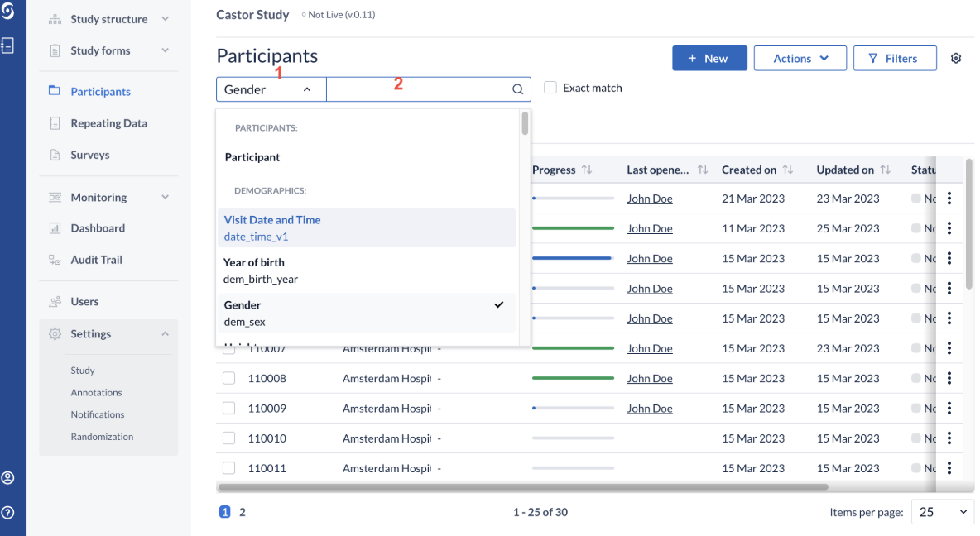Enable the Exact match checkbox

pos(550,88)
